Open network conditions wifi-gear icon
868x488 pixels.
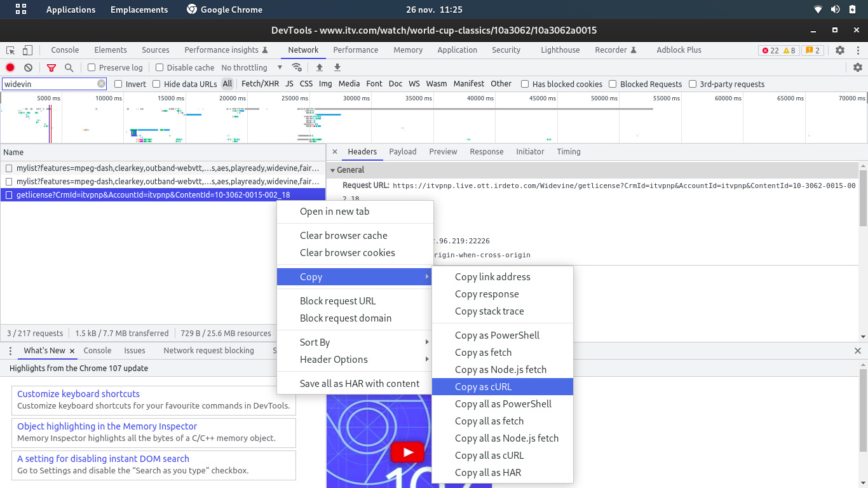pos(297,67)
